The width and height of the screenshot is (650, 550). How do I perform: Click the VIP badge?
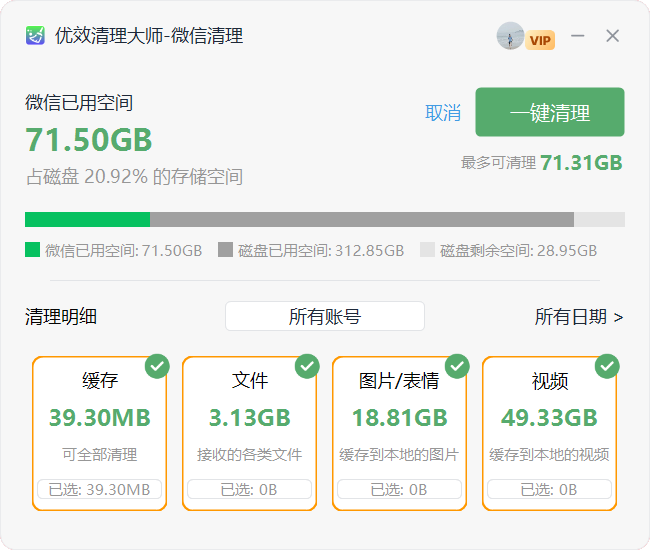(540, 40)
